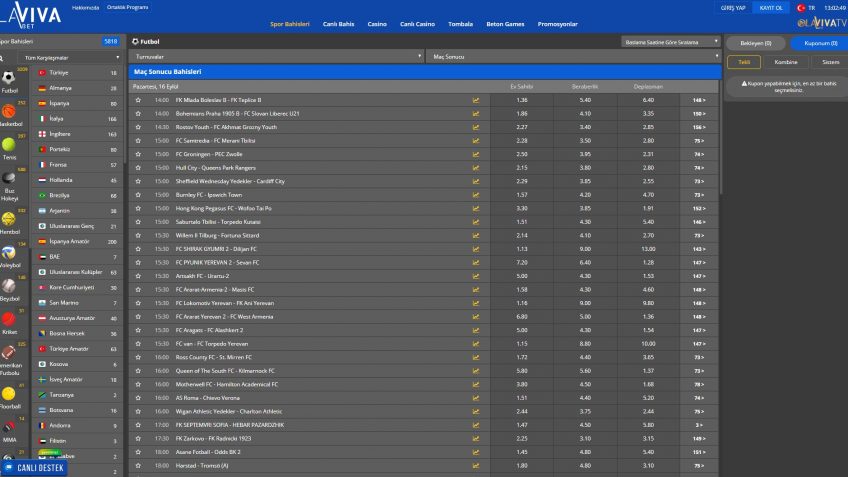This screenshot has height=477, width=848.
Task: Open the Canlı Casino menu item
Action: point(418,24)
